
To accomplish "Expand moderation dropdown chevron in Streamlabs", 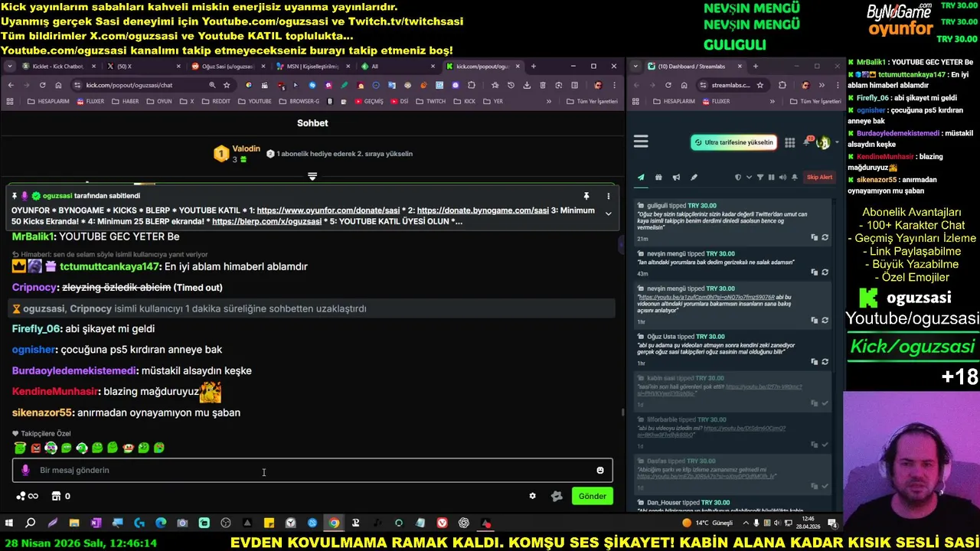I will click(749, 178).
